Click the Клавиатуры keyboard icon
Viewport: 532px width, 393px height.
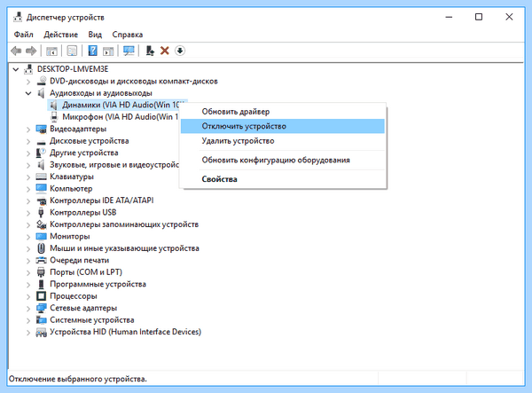(42, 177)
